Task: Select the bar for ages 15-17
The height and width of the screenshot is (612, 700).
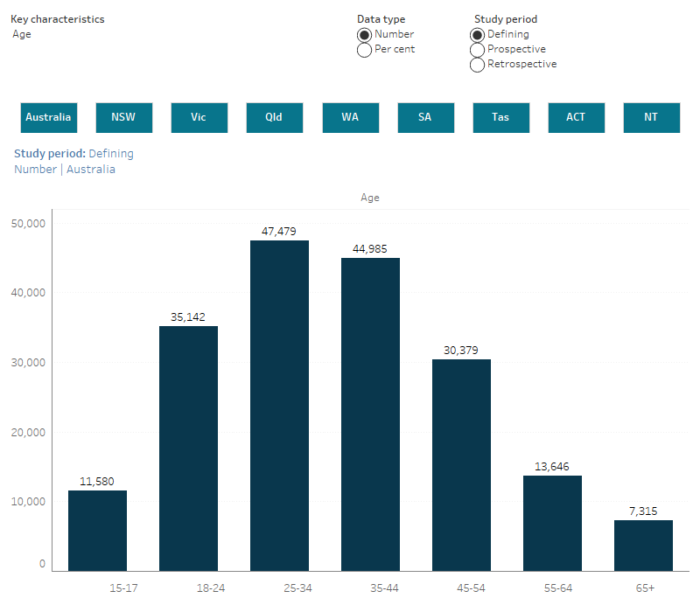Action: click(x=97, y=525)
